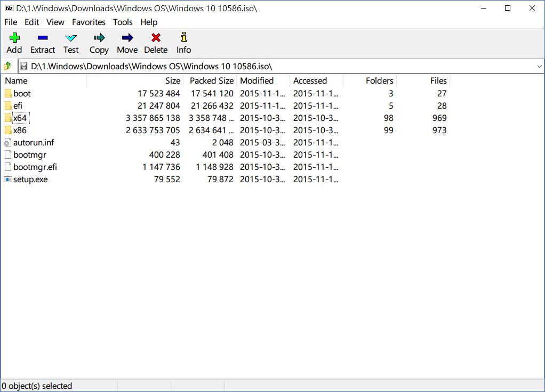Click size value 43 for autorun.inf
This screenshot has height=392, width=545.
(x=175, y=142)
